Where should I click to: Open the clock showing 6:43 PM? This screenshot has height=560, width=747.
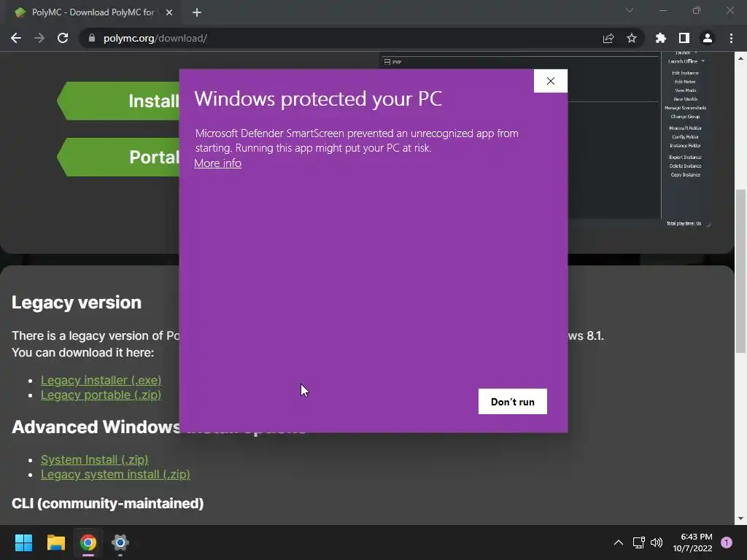[x=693, y=542]
